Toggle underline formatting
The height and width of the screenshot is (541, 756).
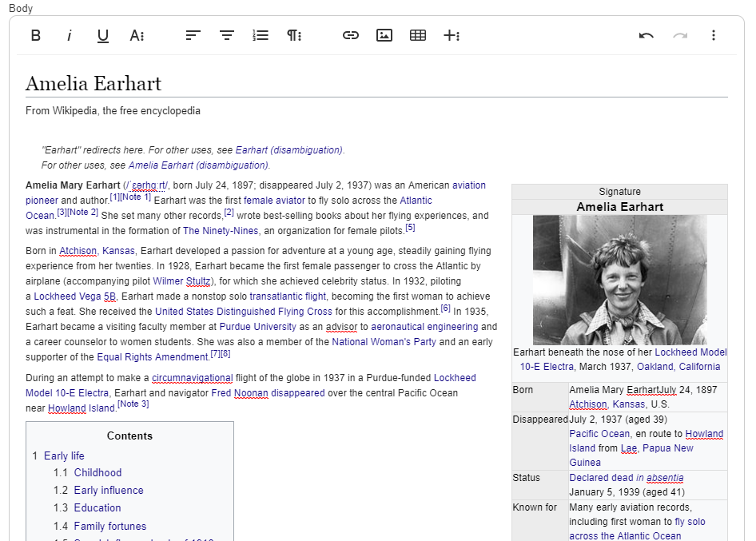pos(103,35)
